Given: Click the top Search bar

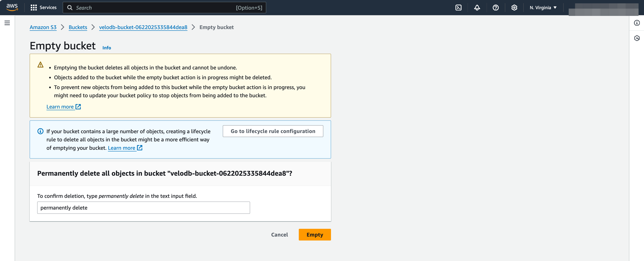Looking at the screenshot, I should (x=164, y=8).
